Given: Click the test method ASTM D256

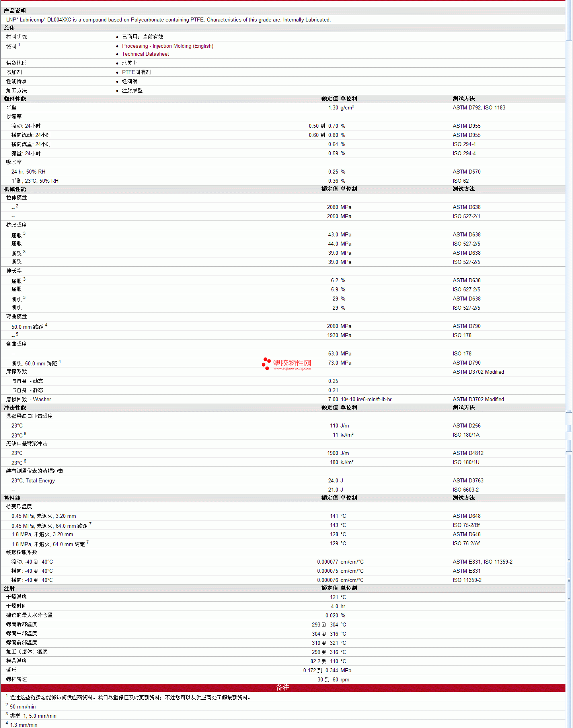Looking at the screenshot, I should pyautogui.click(x=467, y=425).
